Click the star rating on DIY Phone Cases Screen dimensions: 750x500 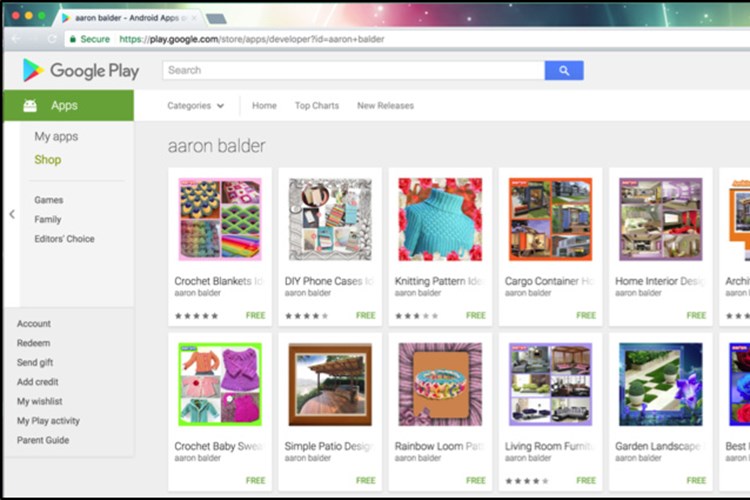[307, 316]
